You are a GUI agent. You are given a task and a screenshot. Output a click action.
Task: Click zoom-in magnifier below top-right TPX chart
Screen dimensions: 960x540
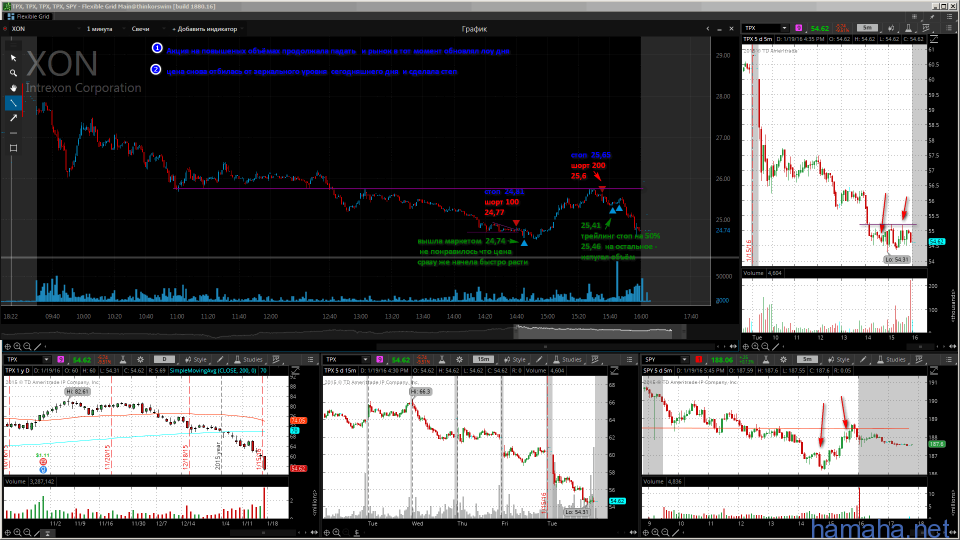[756, 347]
